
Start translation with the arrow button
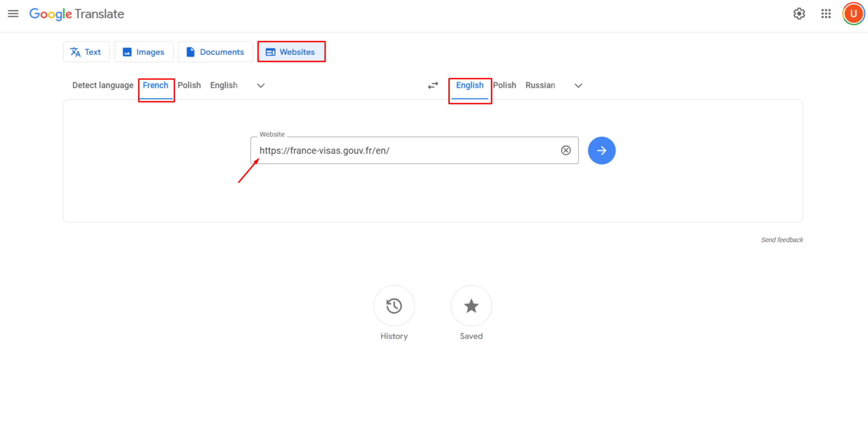point(601,151)
